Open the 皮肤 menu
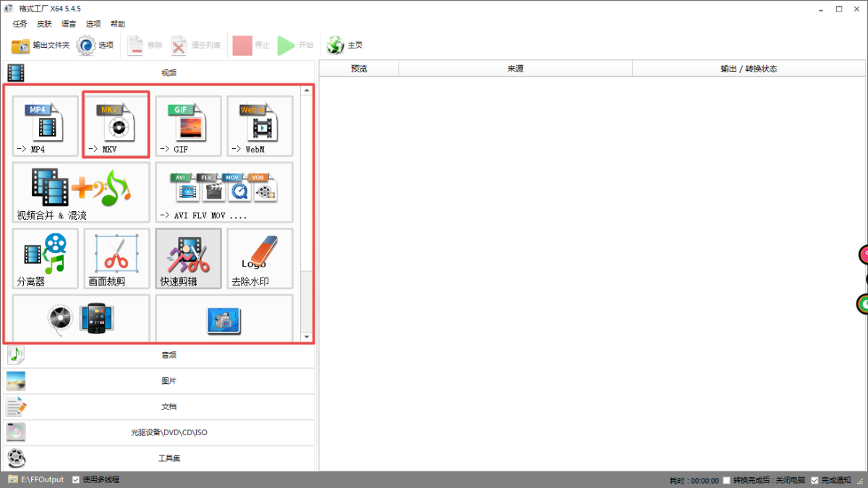Image resolution: width=868 pixels, height=488 pixels. (x=44, y=24)
